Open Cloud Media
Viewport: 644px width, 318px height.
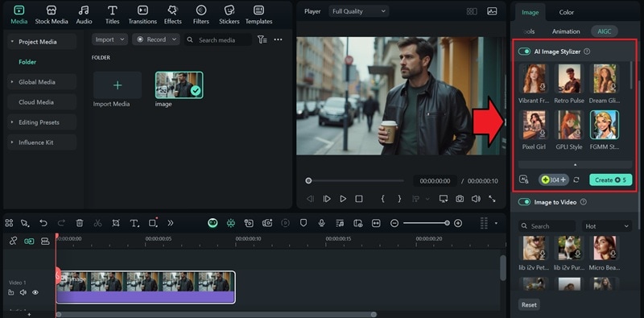(42, 102)
